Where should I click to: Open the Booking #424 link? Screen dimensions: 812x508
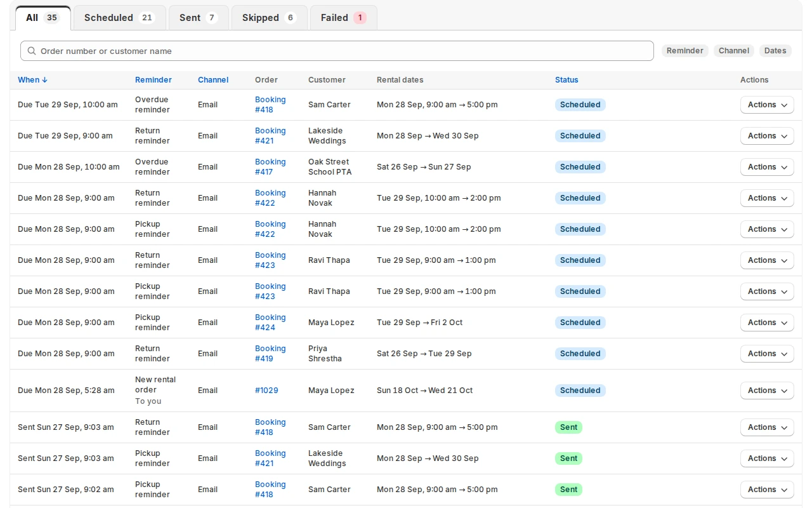pos(270,323)
